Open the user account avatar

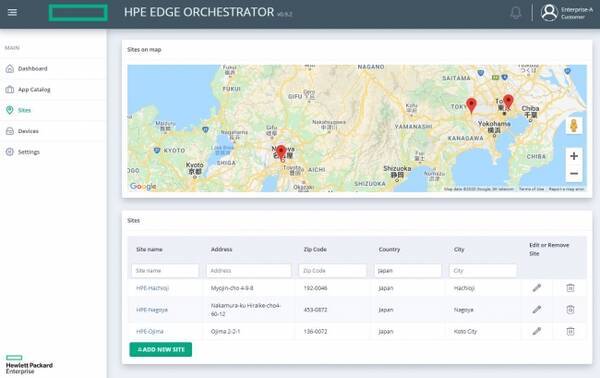point(549,13)
